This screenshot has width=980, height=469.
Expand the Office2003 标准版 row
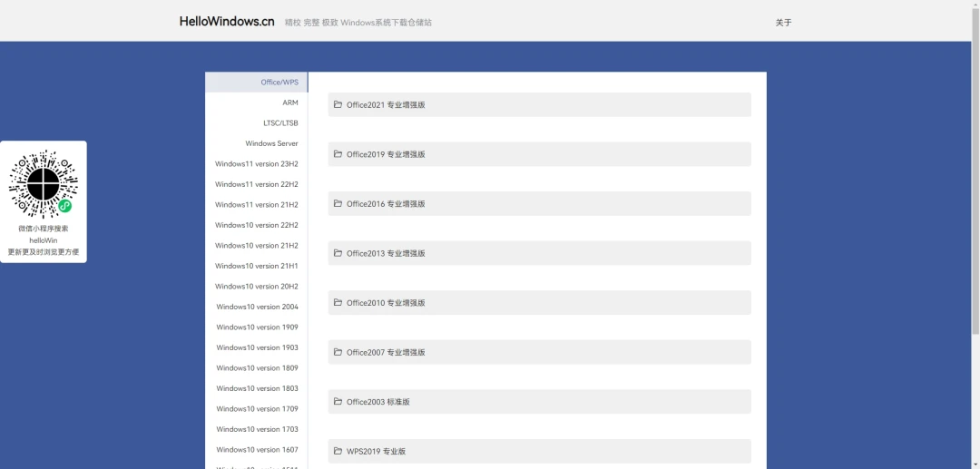[539, 402]
